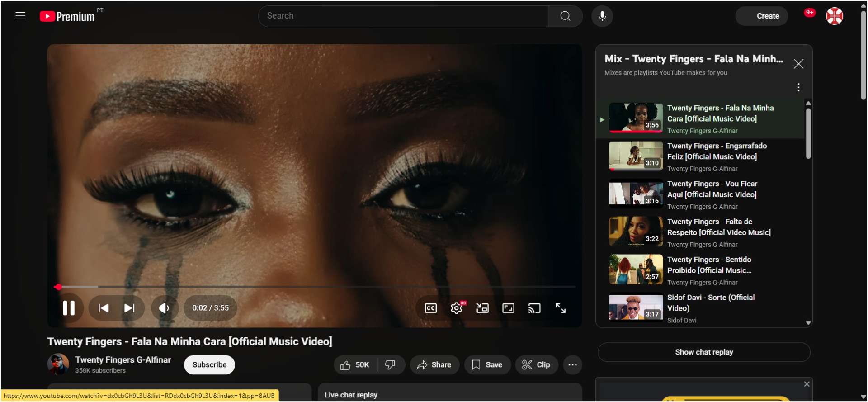Mute the video volume

tap(165, 308)
